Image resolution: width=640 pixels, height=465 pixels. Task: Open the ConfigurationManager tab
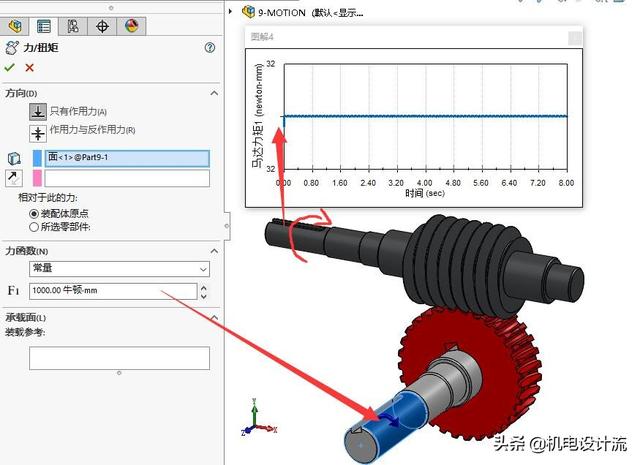tap(73, 26)
